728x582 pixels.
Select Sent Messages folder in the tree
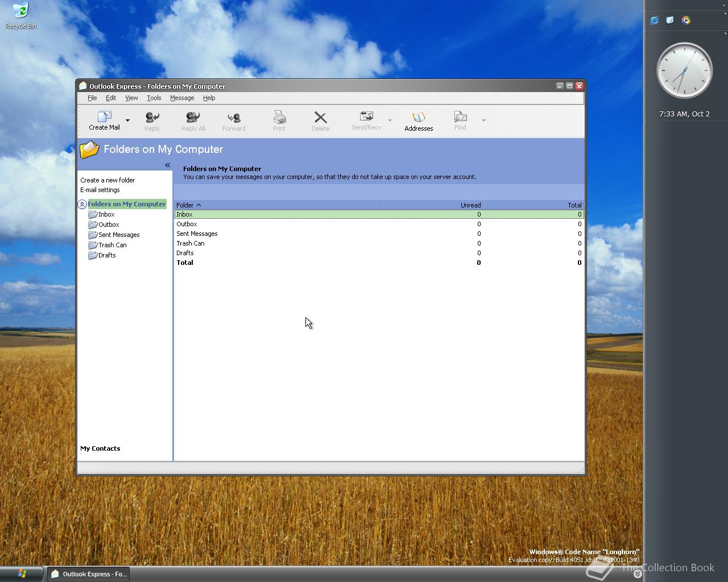pos(114,235)
